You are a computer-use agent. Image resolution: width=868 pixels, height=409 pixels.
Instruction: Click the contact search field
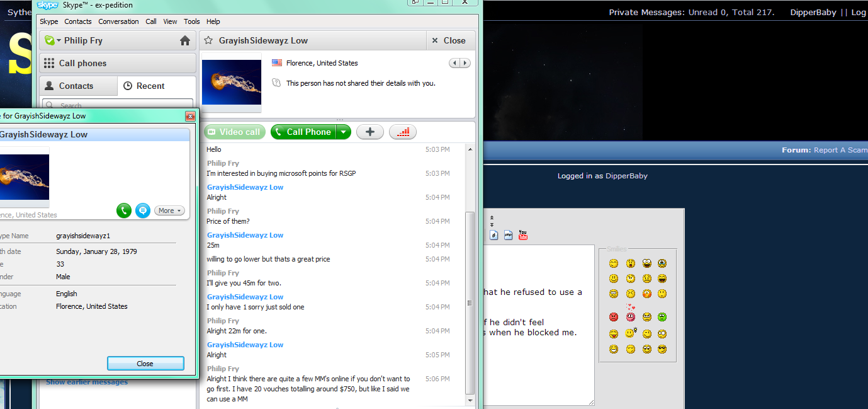click(118, 105)
